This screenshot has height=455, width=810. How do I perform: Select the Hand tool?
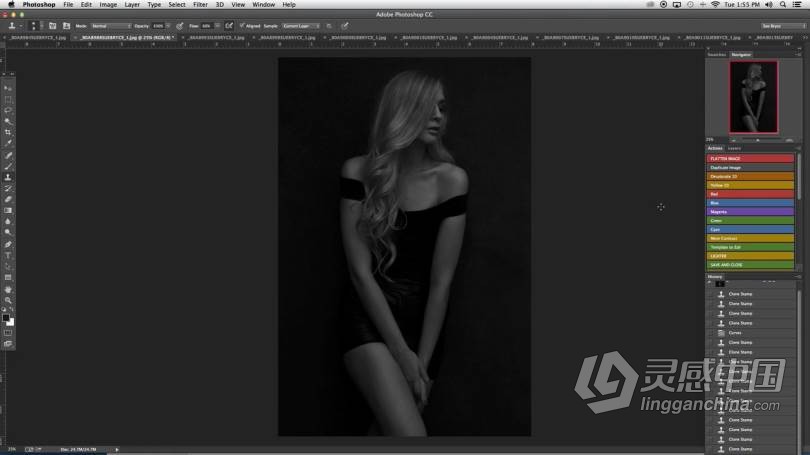[x=8, y=289]
